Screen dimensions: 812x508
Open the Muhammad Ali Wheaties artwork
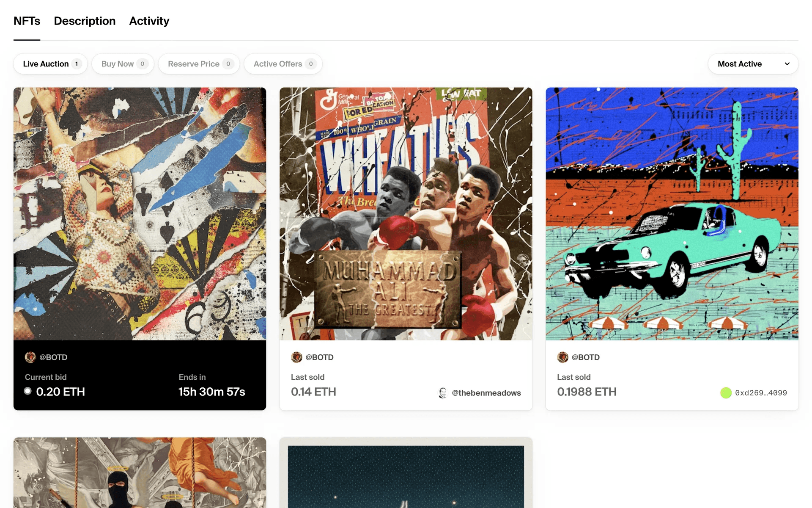pos(406,214)
